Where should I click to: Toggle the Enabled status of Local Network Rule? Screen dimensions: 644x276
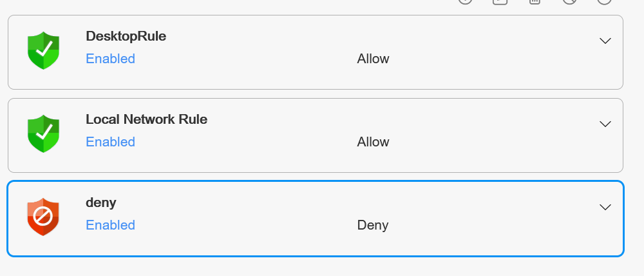[111, 141]
